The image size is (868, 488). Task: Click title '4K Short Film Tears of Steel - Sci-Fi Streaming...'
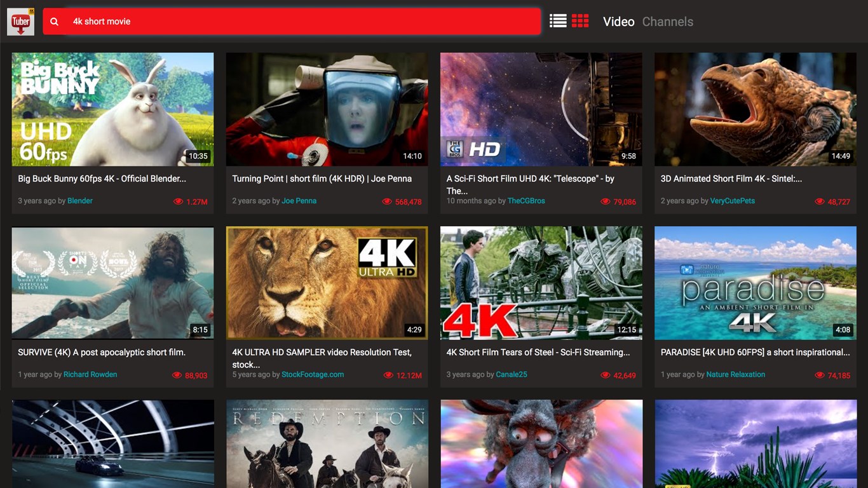(x=538, y=352)
